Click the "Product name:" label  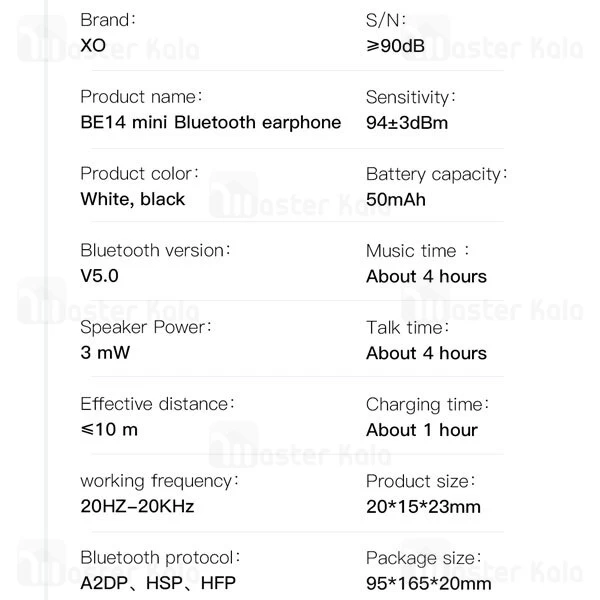coord(141,97)
